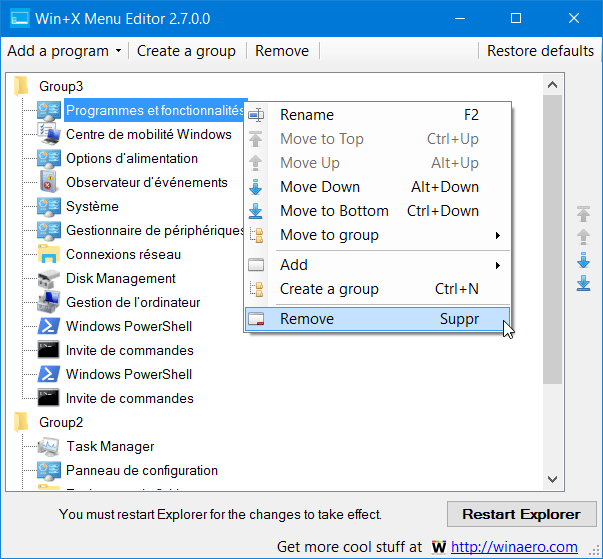This screenshot has height=559, width=603.
Task: Click Remove in the toolbar
Action: 282,51
